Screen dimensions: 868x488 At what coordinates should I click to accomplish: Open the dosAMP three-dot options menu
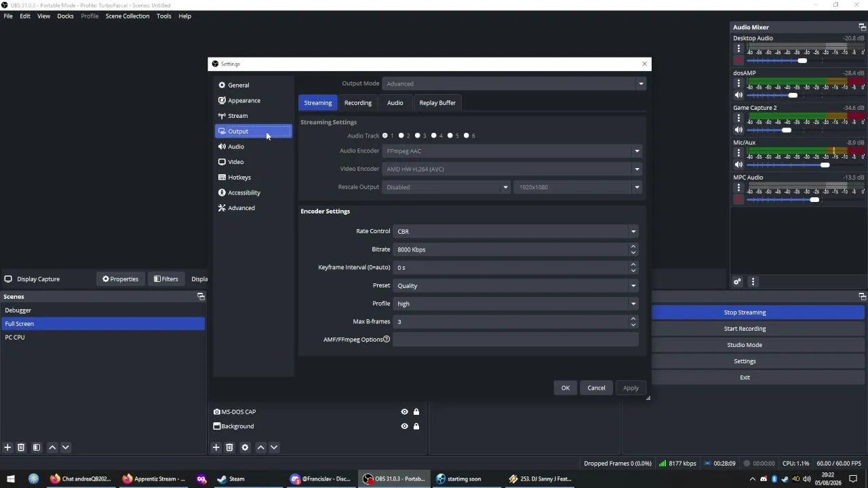[738, 83]
